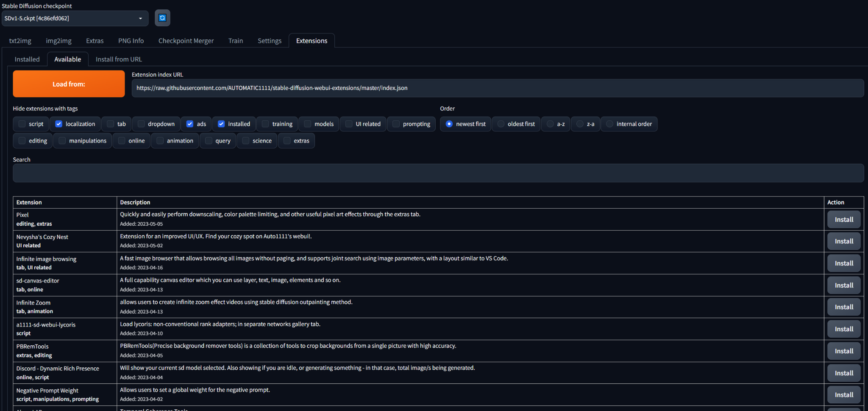
Task: Open the Settings tab
Action: point(269,41)
